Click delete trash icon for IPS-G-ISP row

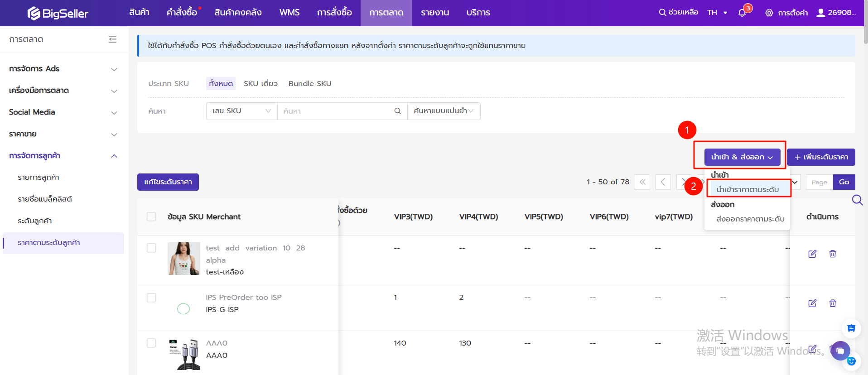tap(832, 303)
